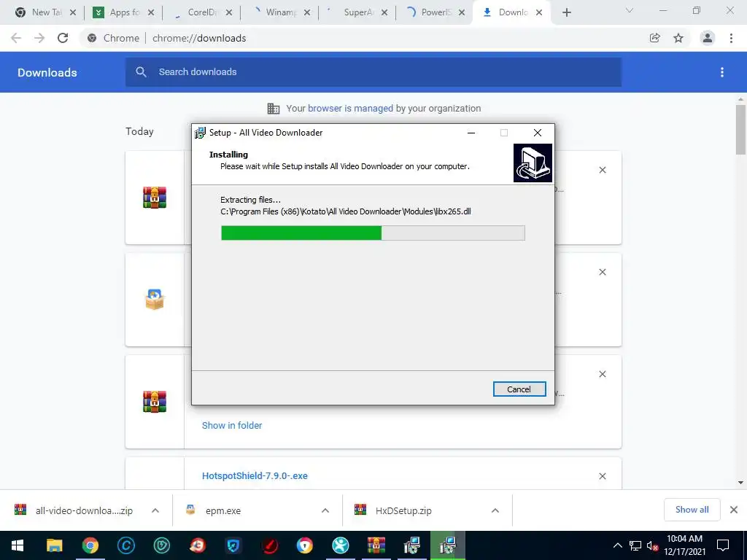This screenshot has height=560, width=747.
Task: Expand options for all-video-downloa....zip
Action: coord(155,510)
